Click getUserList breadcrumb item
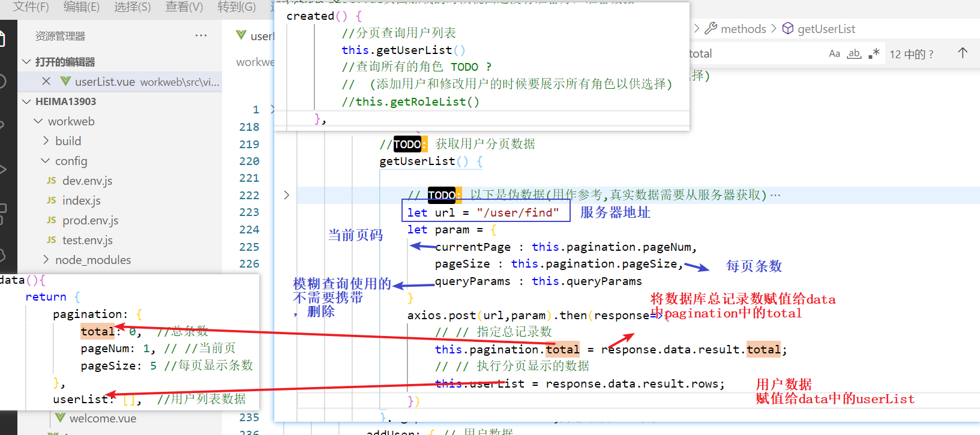980x435 pixels. (826, 29)
